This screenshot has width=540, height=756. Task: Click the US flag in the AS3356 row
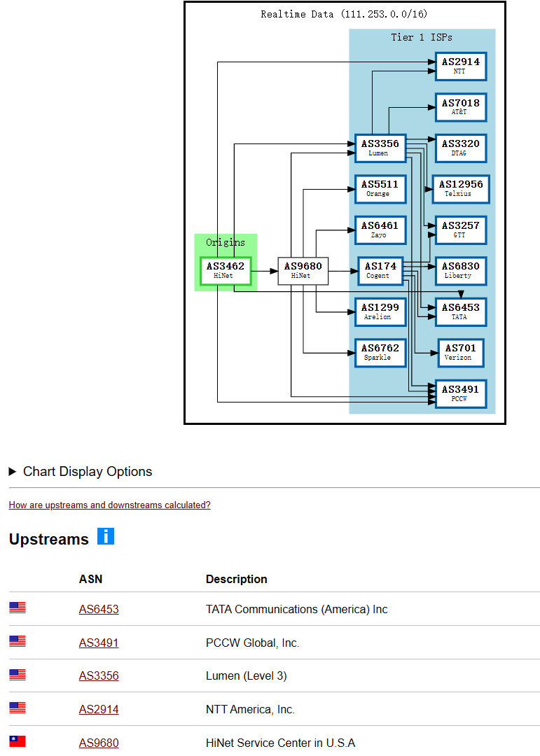coord(18,675)
